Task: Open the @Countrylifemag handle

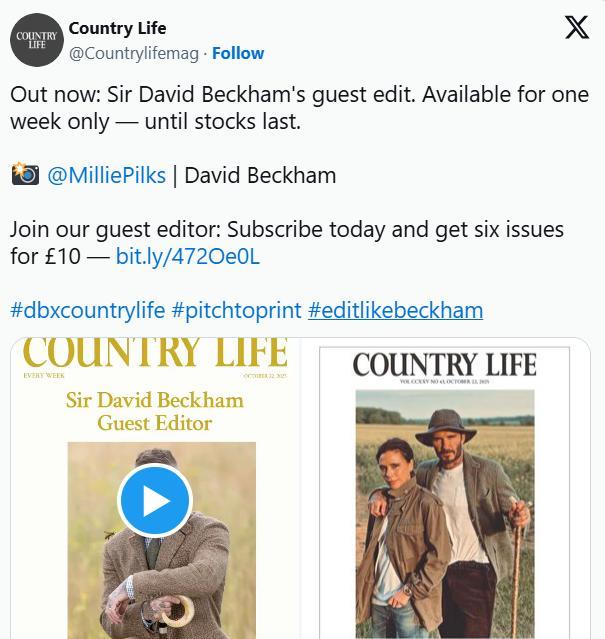Action: click(x=133, y=53)
